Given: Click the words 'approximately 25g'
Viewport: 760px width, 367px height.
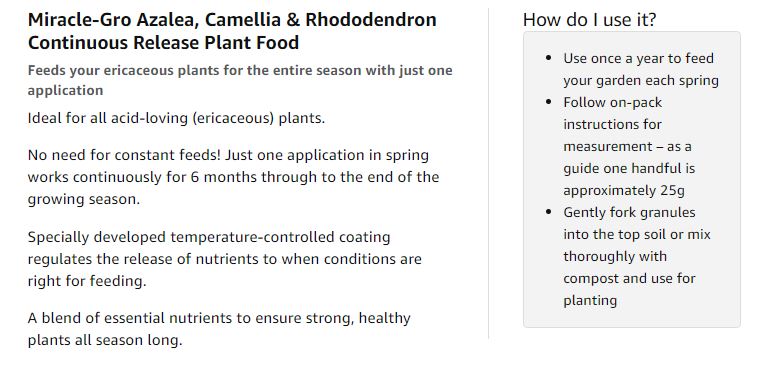Looking at the screenshot, I should click(x=624, y=190).
